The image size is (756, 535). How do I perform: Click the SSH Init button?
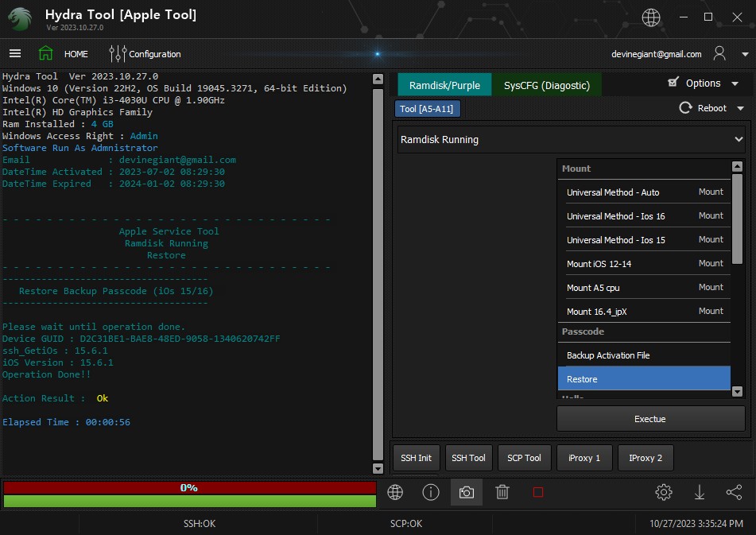click(x=416, y=458)
